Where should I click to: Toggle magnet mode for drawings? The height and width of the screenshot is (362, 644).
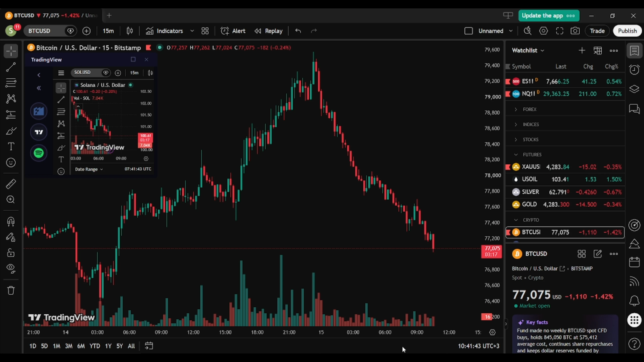(11, 222)
